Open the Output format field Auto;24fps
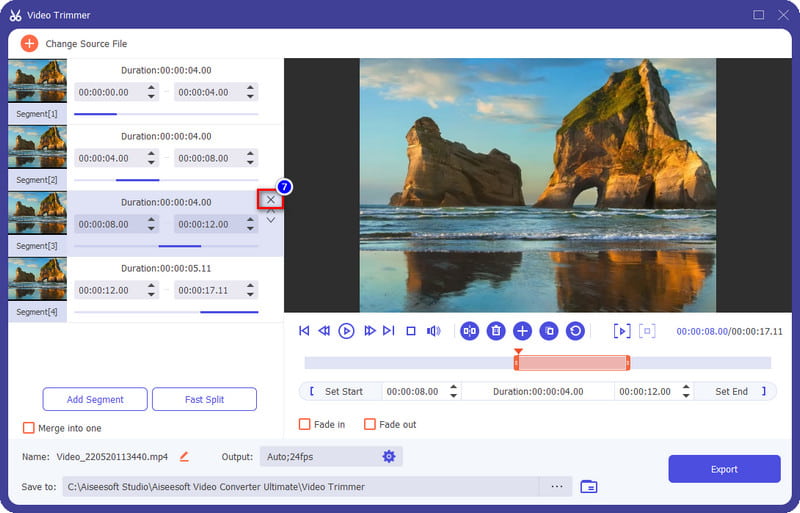The height and width of the screenshot is (513, 800). pyautogui.click(x=318, y=457)
